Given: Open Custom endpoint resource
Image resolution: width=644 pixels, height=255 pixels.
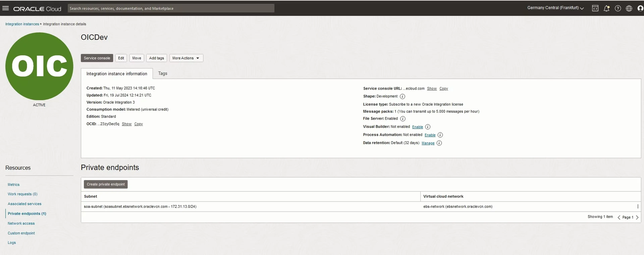Looking at the screenshot, I should click(x=21, y=233).
